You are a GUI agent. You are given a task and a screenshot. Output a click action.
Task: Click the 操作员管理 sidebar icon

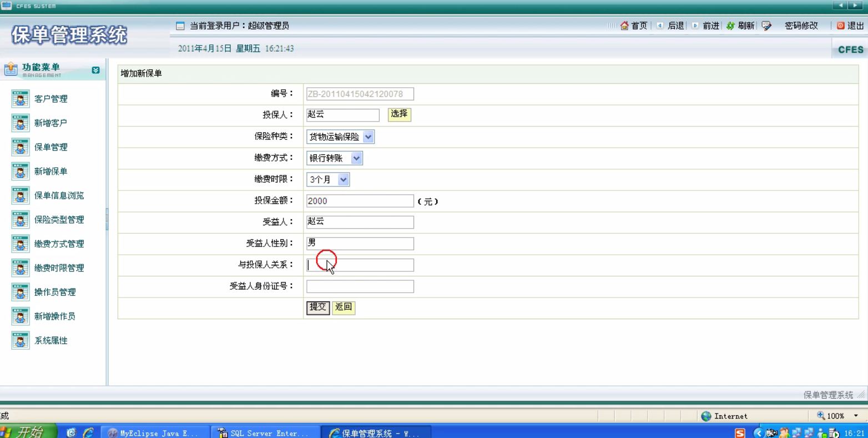[x=21, y=292]
